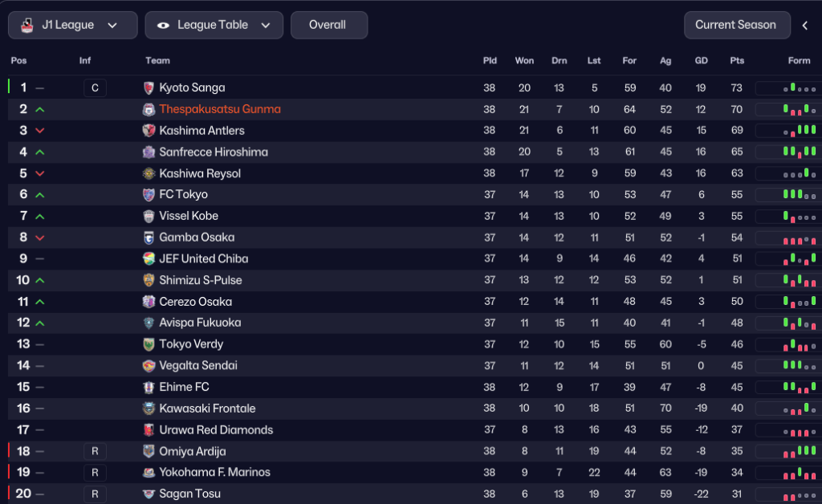Open the Thespakusatsu Gunma team link
Screen dimensions: 822x504
(220, 110)
